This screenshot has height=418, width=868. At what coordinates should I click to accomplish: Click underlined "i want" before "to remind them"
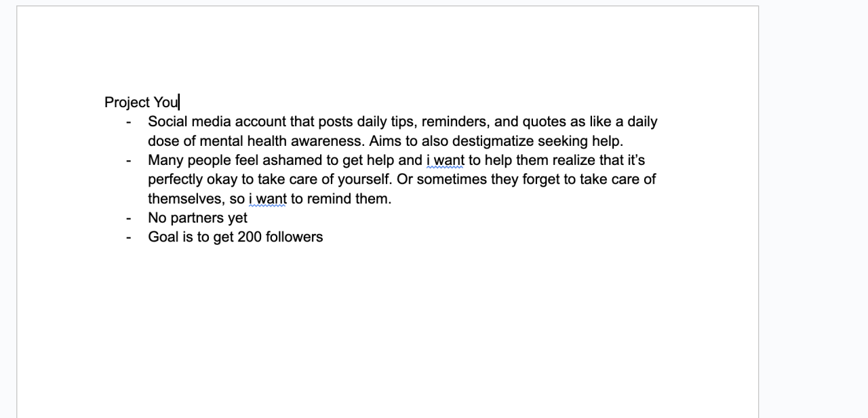(x=268, y=199)
